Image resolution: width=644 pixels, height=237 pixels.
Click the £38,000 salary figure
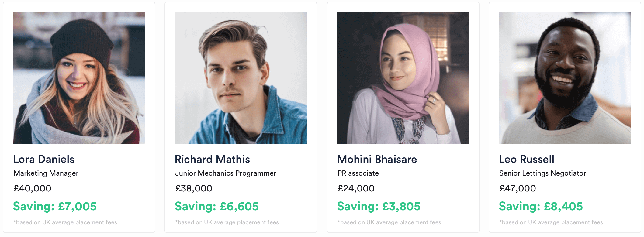click(194, 188)
